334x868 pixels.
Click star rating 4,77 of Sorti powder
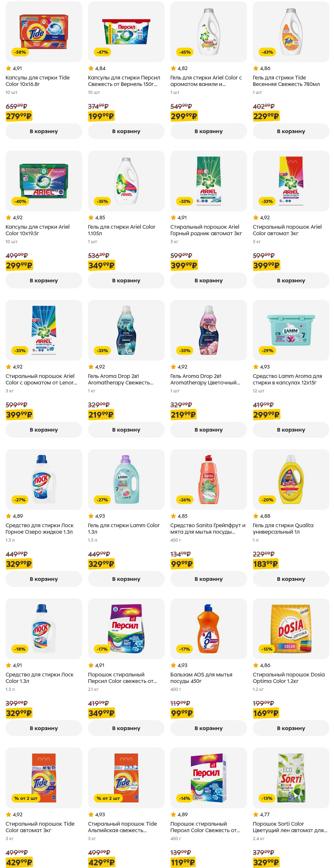pos(261,814)
